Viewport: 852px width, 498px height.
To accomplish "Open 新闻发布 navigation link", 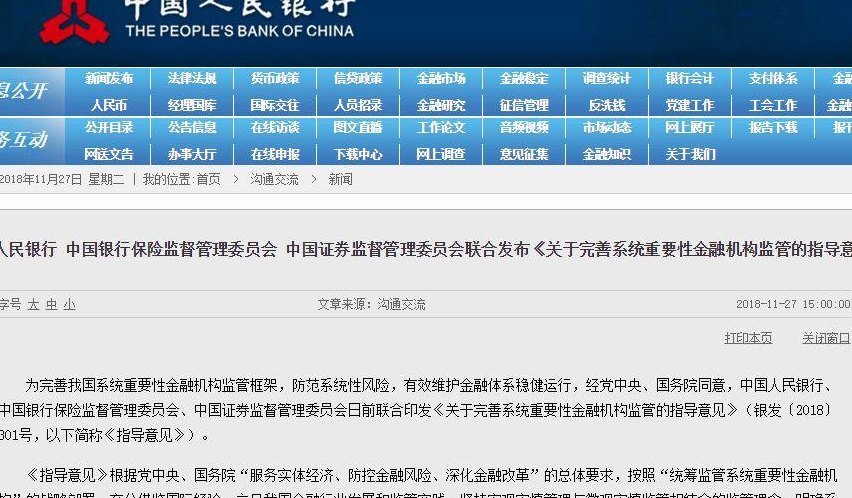I will (109, 78).
